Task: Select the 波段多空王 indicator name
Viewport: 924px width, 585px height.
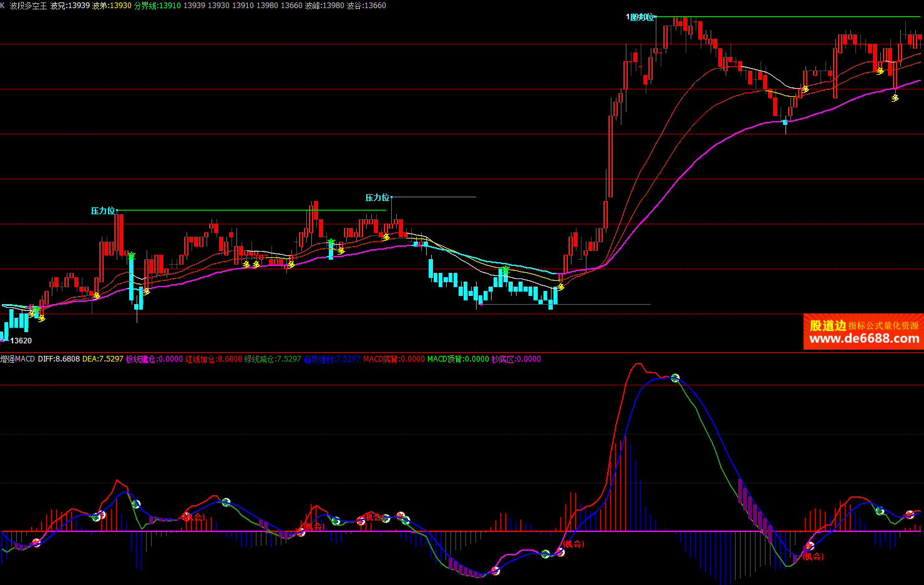Action: click(28, 6)
